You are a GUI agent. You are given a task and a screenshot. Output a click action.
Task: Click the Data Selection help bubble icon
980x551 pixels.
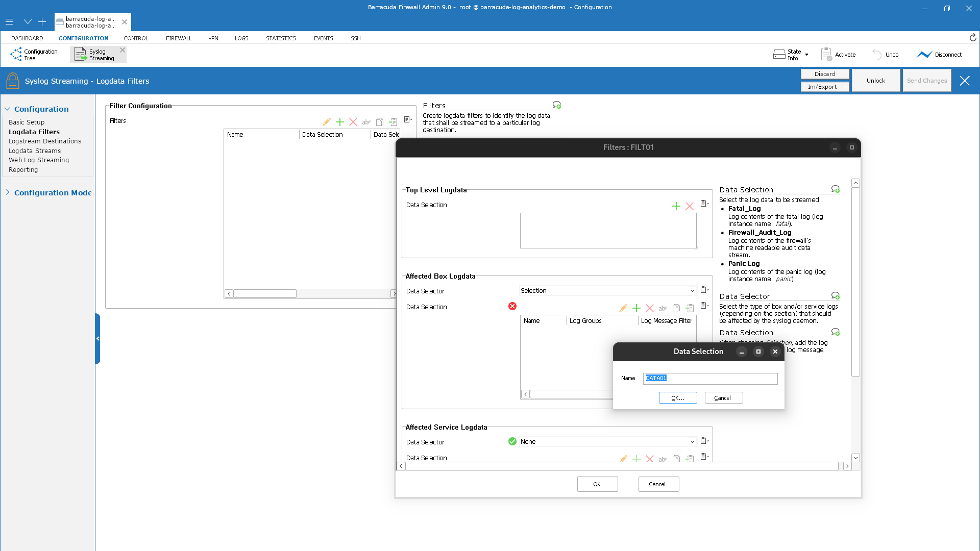click(836, 189)
